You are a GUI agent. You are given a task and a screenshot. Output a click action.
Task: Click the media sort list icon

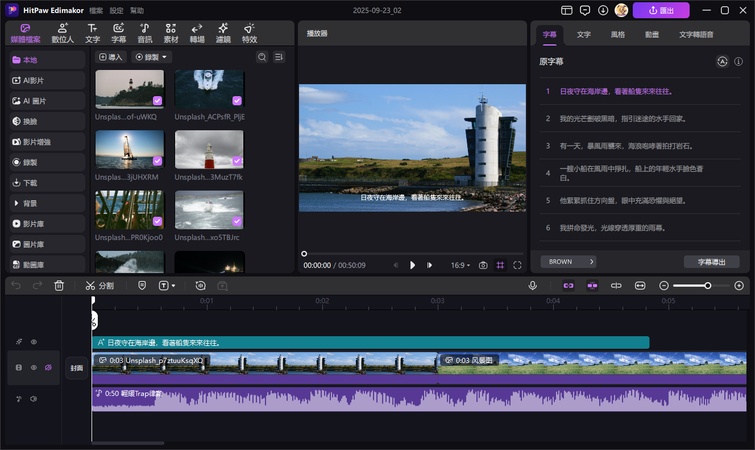click(x=279, y=57)
